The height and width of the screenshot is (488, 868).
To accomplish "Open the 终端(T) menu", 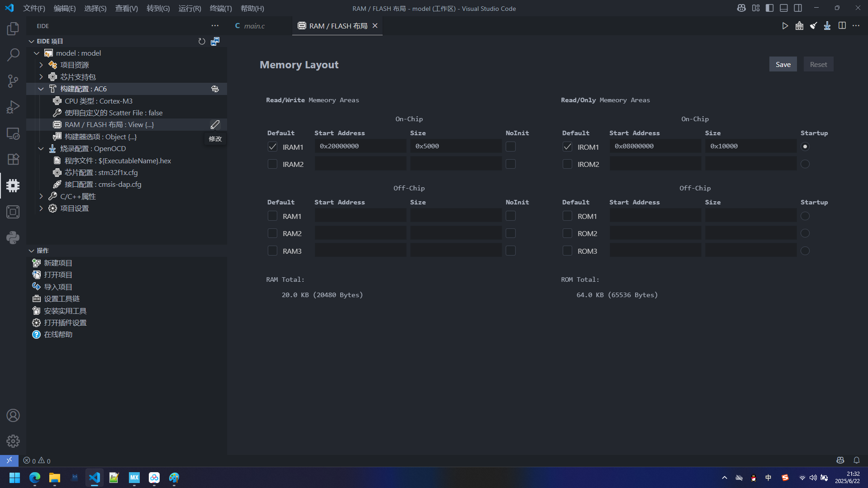I will (221, 8).
